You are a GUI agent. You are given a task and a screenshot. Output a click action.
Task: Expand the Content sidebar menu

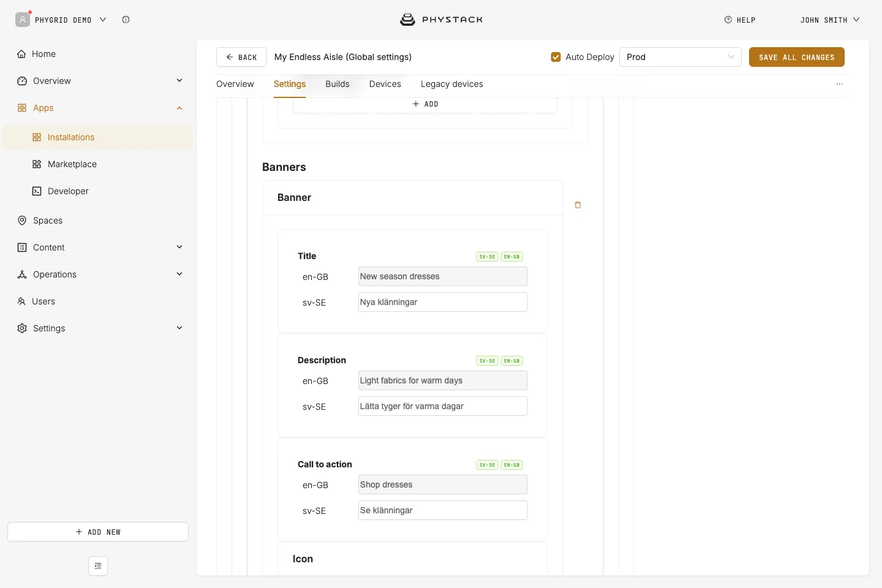tap(179, 247)
